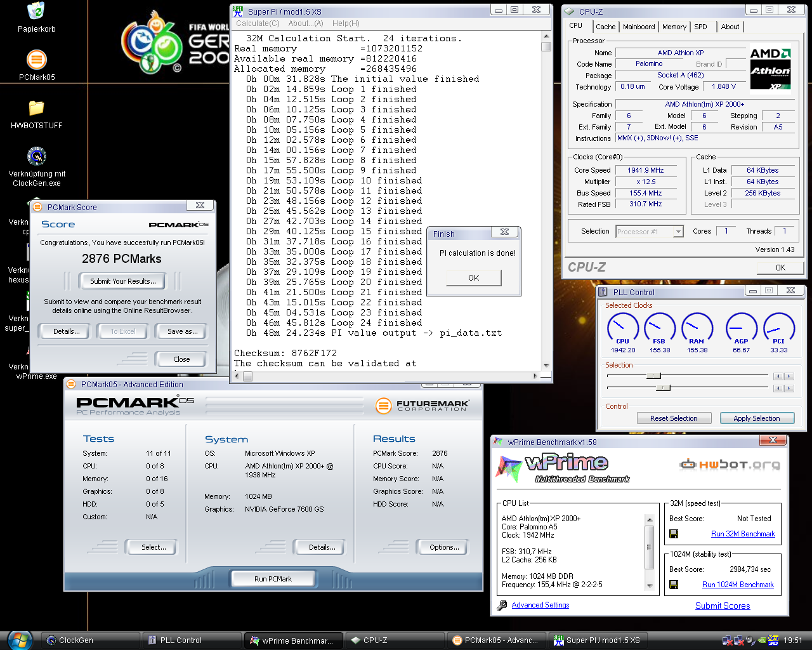Click Submit Scores link in wPrime
This screenshot has height=650, width=812.
pos(723,606)
